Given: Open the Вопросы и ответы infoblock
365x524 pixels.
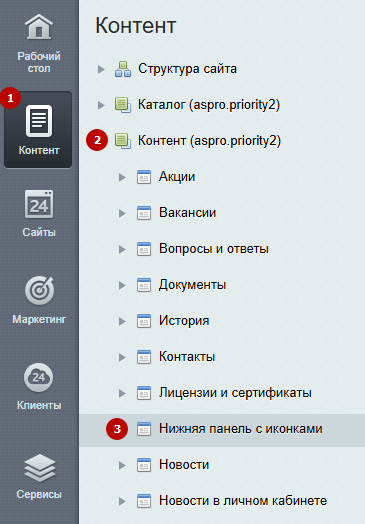Looking at the screenshot, I should click(x=214, y=249).
